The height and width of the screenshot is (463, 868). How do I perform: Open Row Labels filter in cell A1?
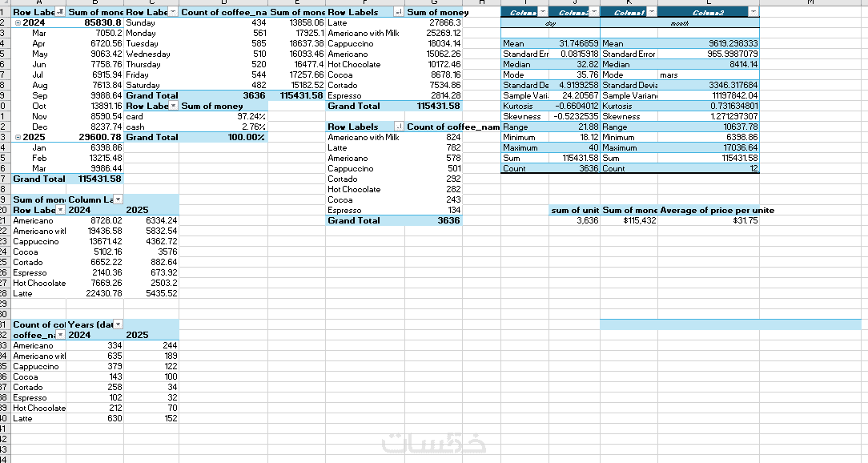(60, 12)
